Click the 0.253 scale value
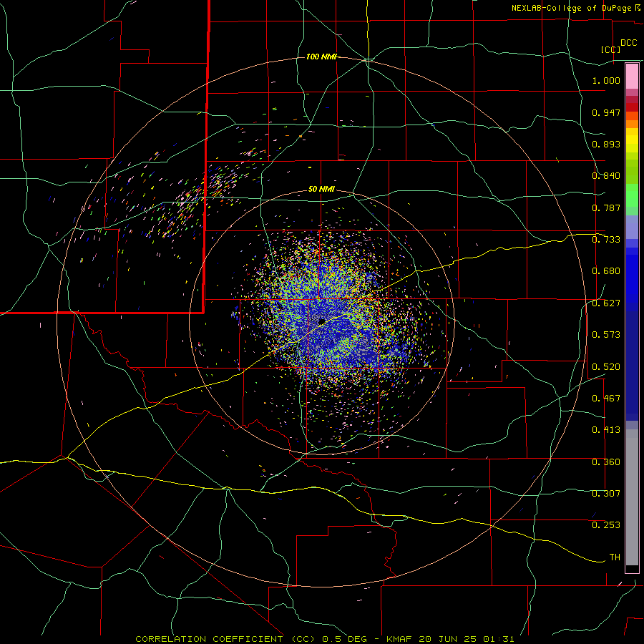This screenshot has height=644, width=644. click(606, 525)
